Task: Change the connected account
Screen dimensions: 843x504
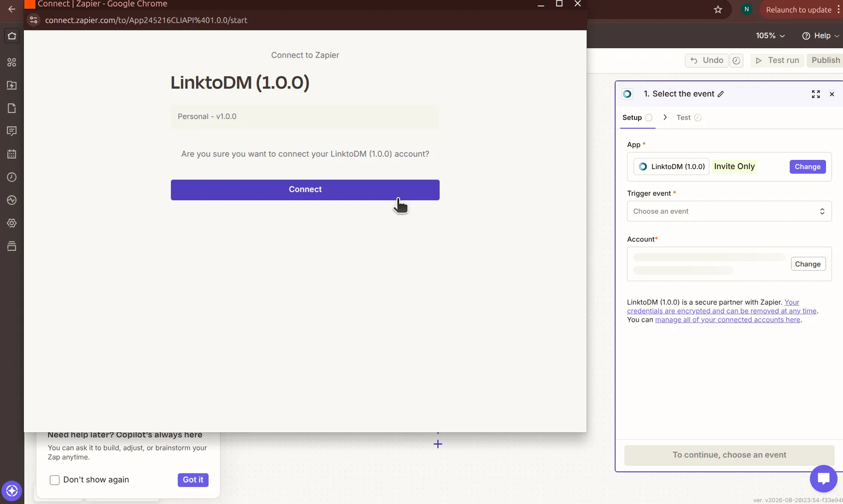Action: [x=808, y=264]
